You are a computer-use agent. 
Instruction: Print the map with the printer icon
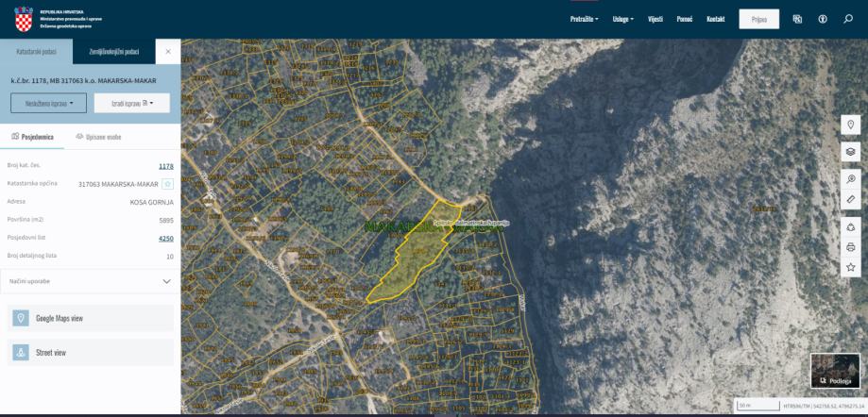click(851, 246)
